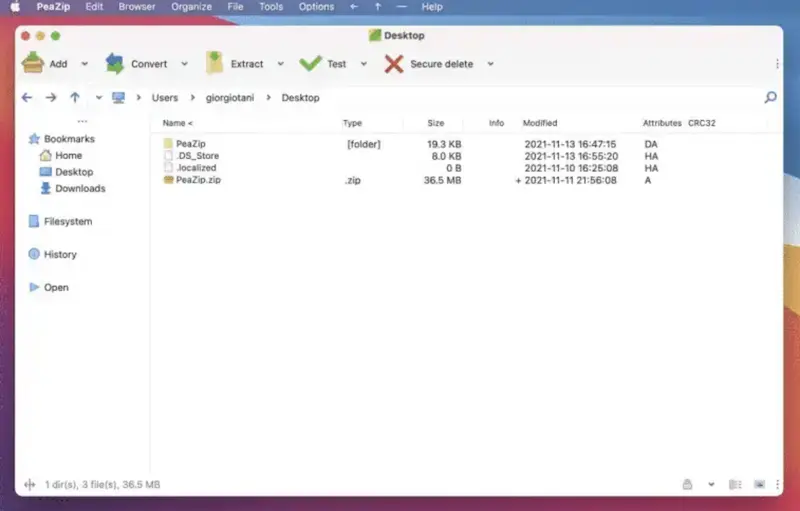Open the Help menu
The height and width of the screenshot is (511, 800).
click(432, 7)
